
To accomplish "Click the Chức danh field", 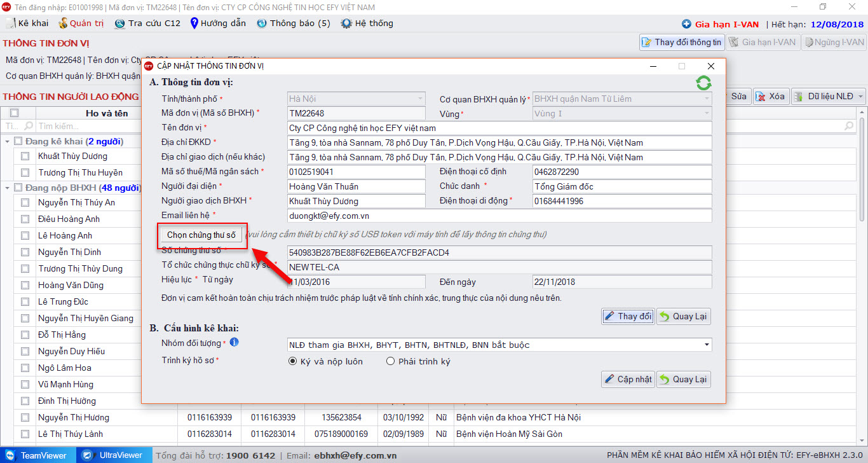I will pos(622,186).
